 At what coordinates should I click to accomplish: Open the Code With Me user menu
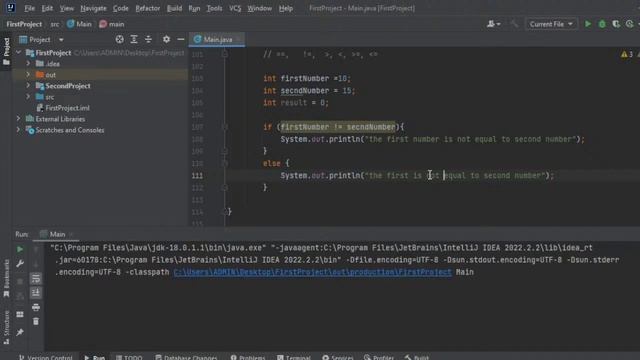coord(493,24)
